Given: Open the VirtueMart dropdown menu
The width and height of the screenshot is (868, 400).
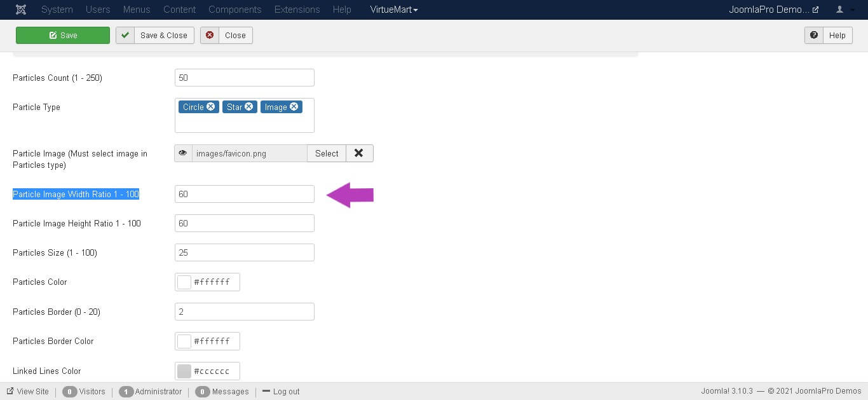Looking at the screenshot, I should (394, 10).
